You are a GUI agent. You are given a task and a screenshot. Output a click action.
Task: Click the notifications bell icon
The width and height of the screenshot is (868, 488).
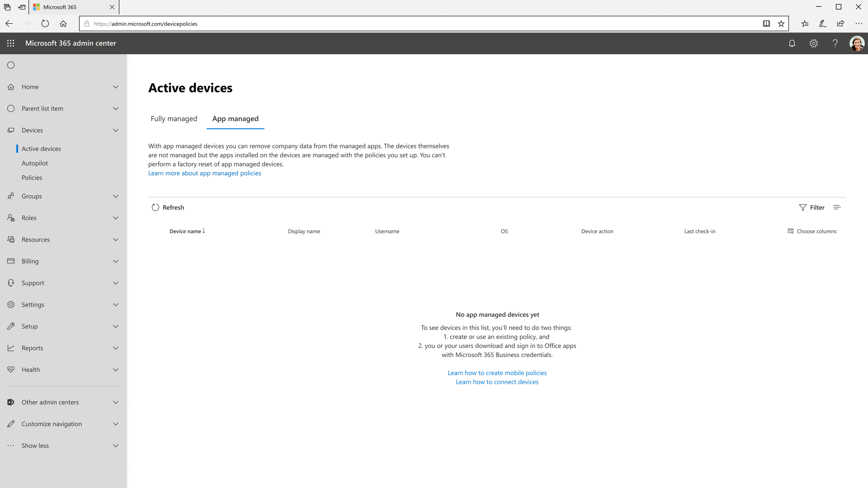tap(792, 43)
